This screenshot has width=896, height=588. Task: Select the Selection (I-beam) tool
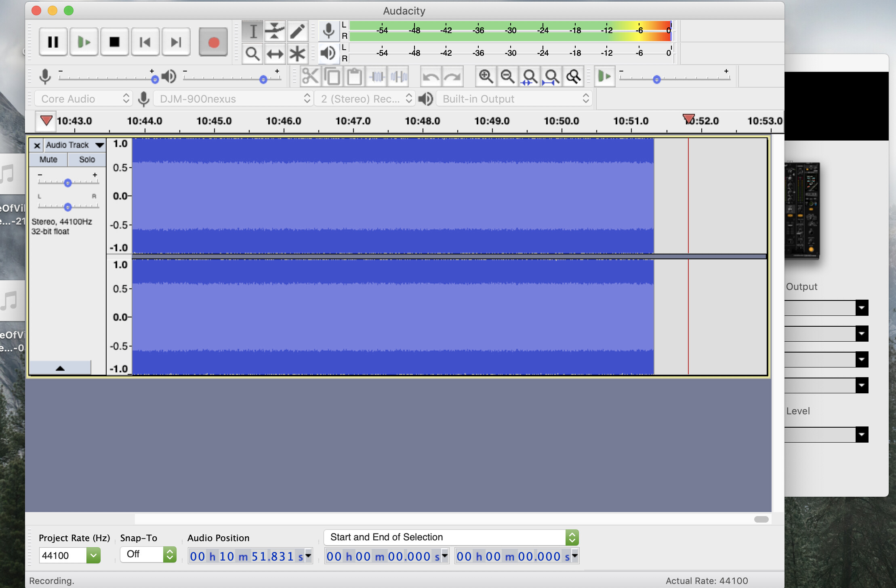click(253, 31)
